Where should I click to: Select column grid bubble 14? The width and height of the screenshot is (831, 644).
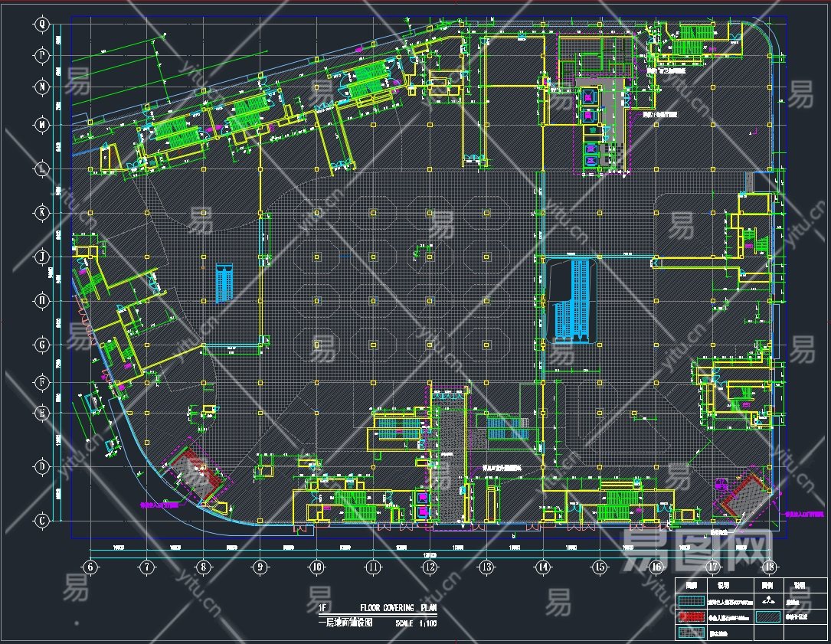point(543,567)
